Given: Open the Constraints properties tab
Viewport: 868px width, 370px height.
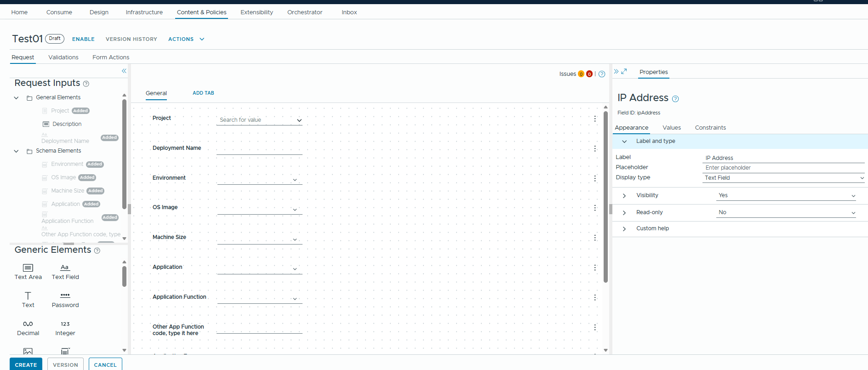Looking at the screenshot, I should [710, 128].
